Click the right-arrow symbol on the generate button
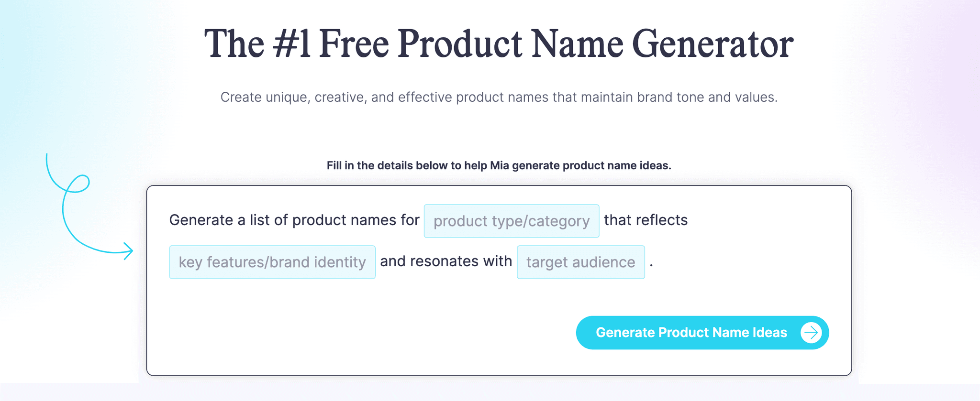Viewport: 980px width, 401px height. 811,332
